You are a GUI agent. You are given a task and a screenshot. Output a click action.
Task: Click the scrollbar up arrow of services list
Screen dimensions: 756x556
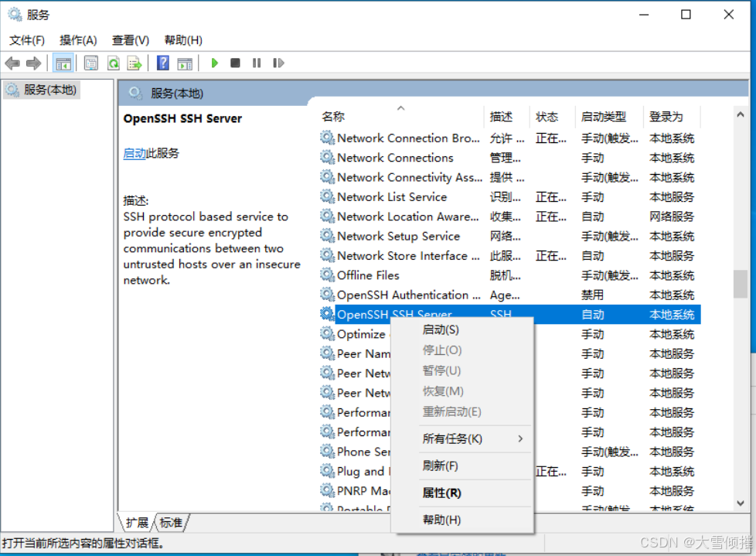tap(741, 114)
